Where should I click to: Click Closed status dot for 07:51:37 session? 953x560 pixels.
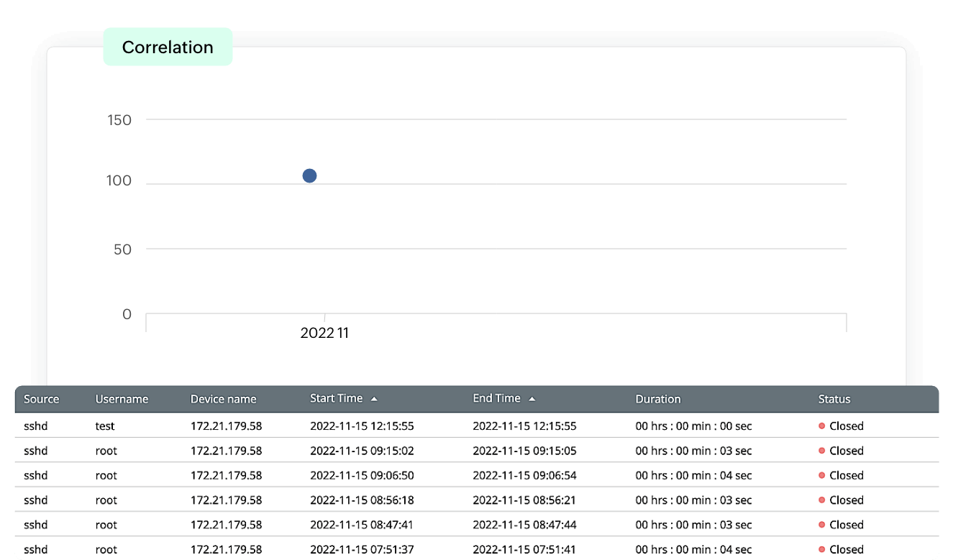point(821,549)
